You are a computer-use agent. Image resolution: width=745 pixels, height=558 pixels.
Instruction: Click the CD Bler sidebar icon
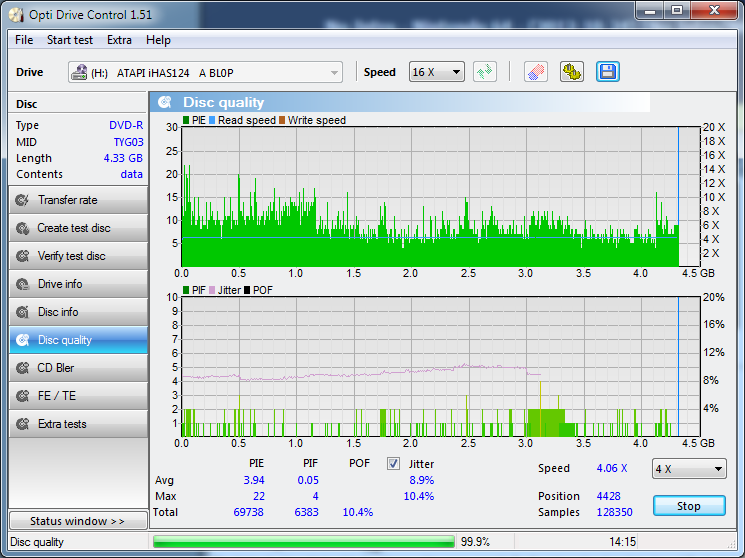click(22, 368)
